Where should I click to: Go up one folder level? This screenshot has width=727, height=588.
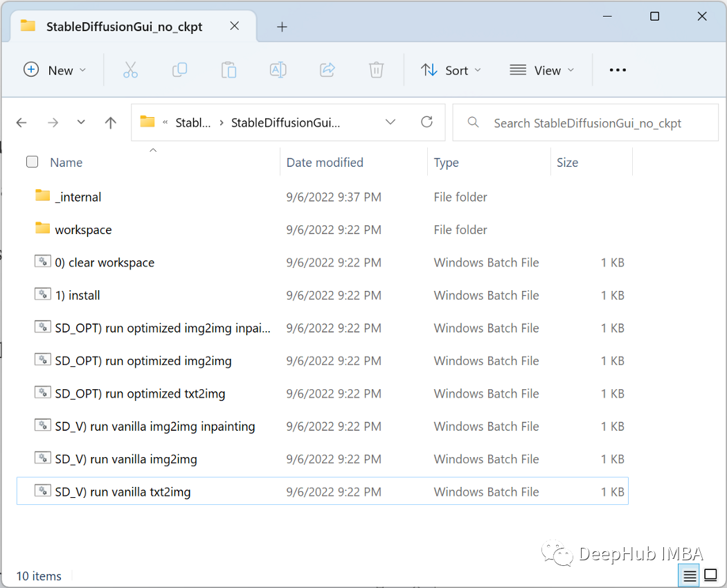[110, 123]
